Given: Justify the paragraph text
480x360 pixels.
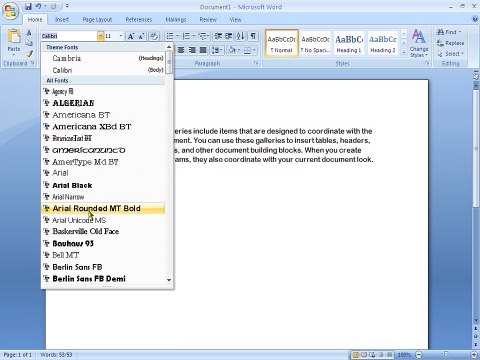Looking at the screenshot, I should (203, 50).
